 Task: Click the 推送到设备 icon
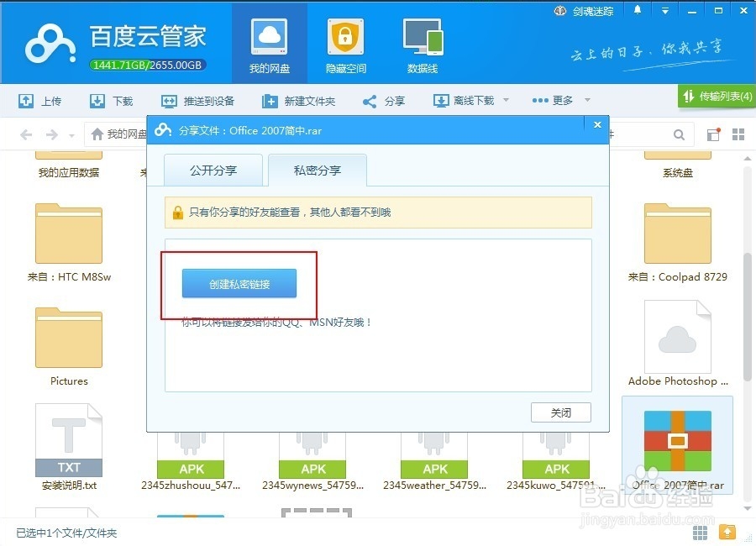click(x=169, y=101)
